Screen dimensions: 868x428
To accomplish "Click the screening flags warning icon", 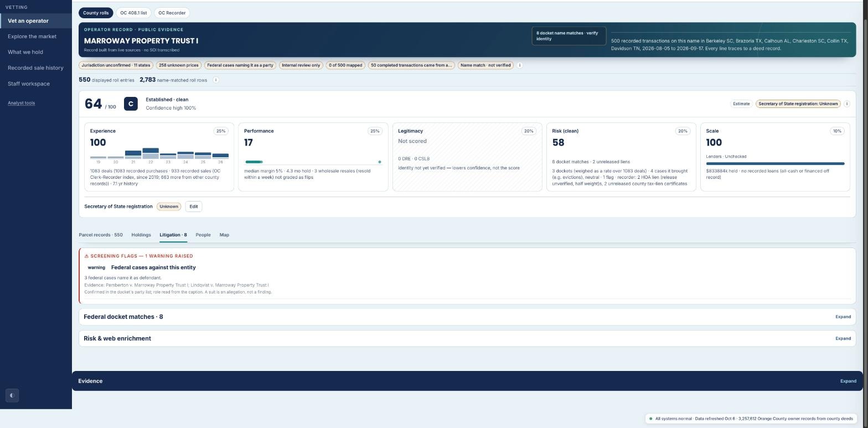I will (86, 256).
